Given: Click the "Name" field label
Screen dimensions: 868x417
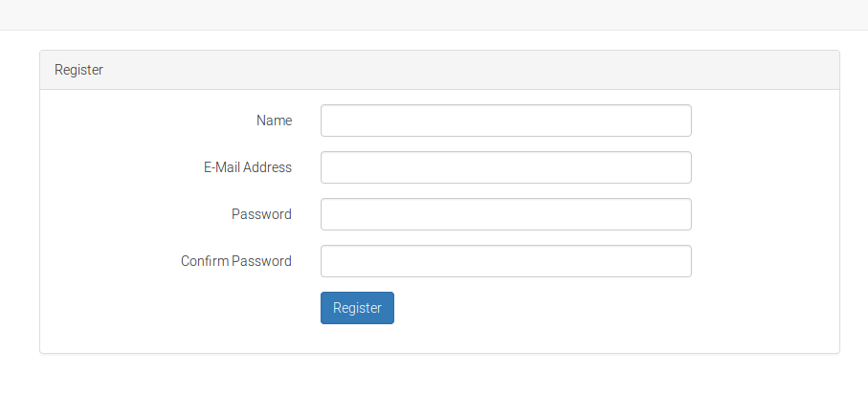Looking at the screenshot, I should [274, 121].
